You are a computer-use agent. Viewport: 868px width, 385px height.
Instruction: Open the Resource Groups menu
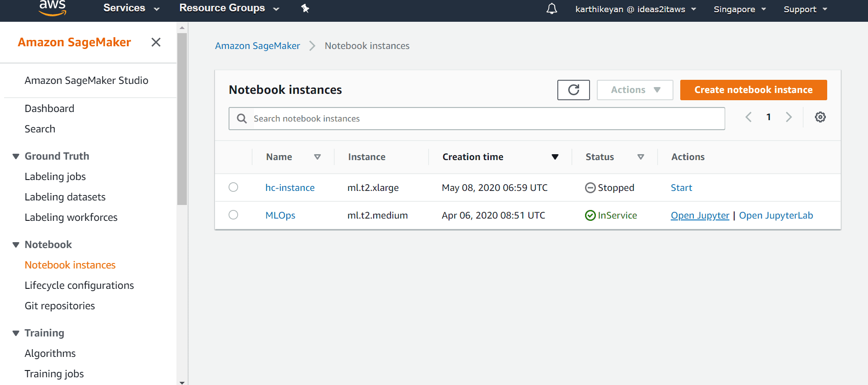pos(229,8)
